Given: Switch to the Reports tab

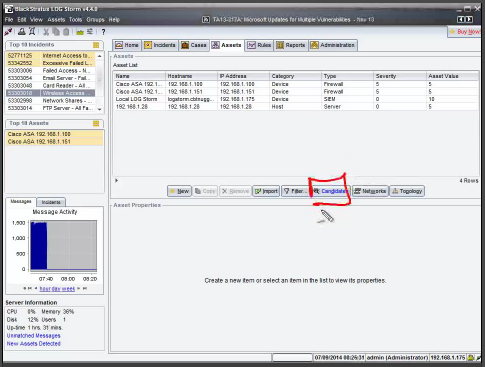Looking at the screenshot, I should [x=291, y=45].
